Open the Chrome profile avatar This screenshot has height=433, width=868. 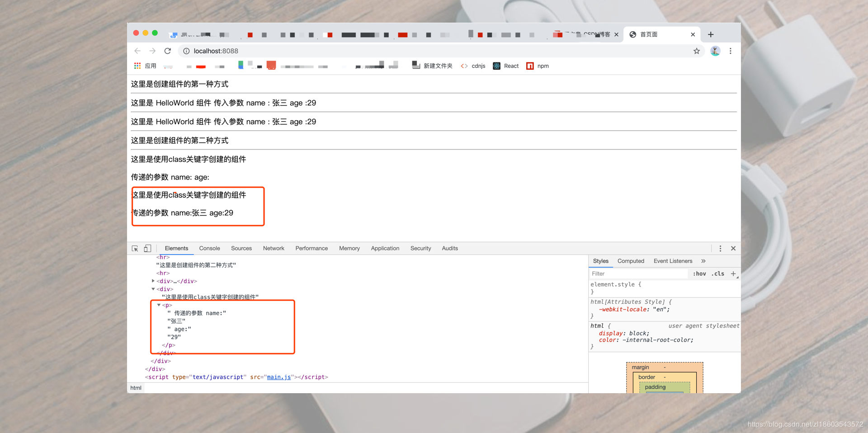coord(715,51)
